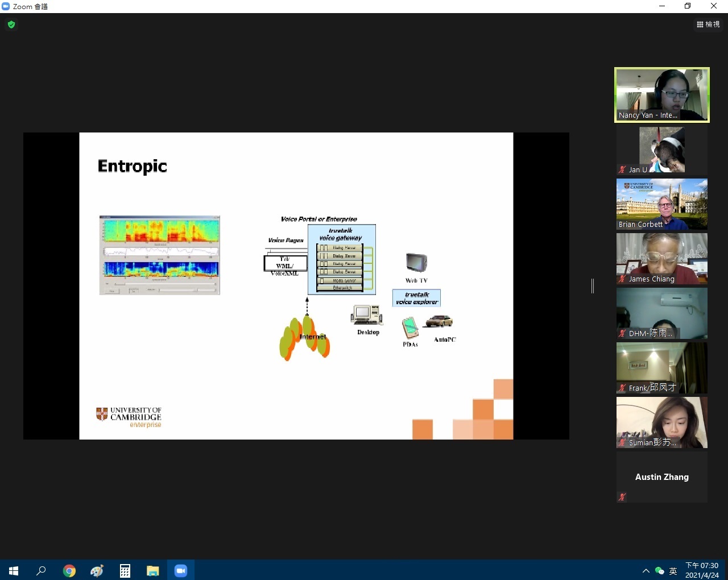Click the panel divider handle beside the slide
The image size is (728, 580).
pyautogui.click(x=593, y=286)
